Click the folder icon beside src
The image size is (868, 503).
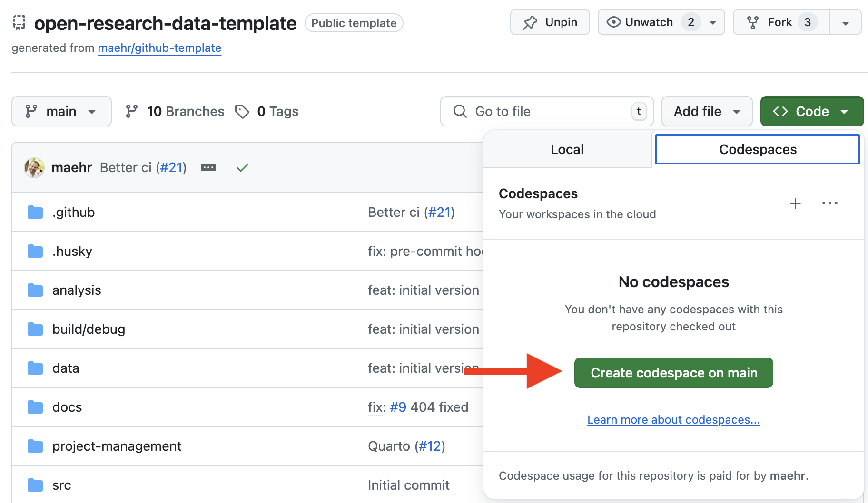click(35, 485)
